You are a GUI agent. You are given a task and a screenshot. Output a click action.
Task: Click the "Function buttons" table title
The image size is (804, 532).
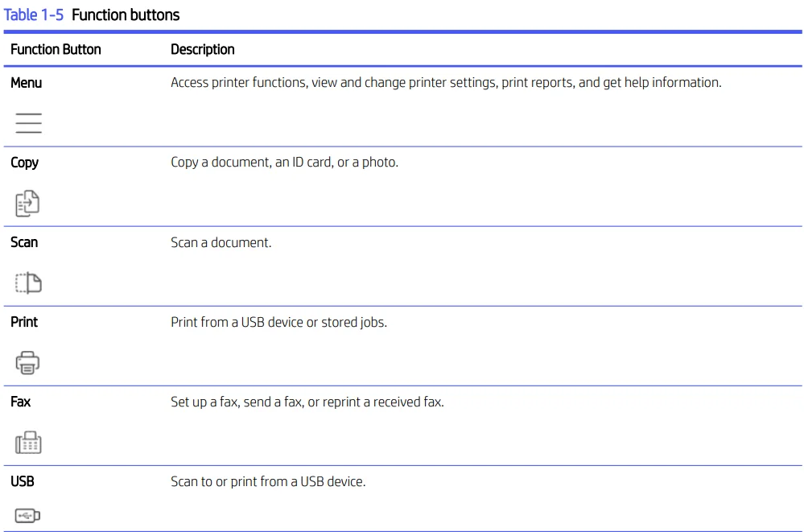click(x=126, y=14)
